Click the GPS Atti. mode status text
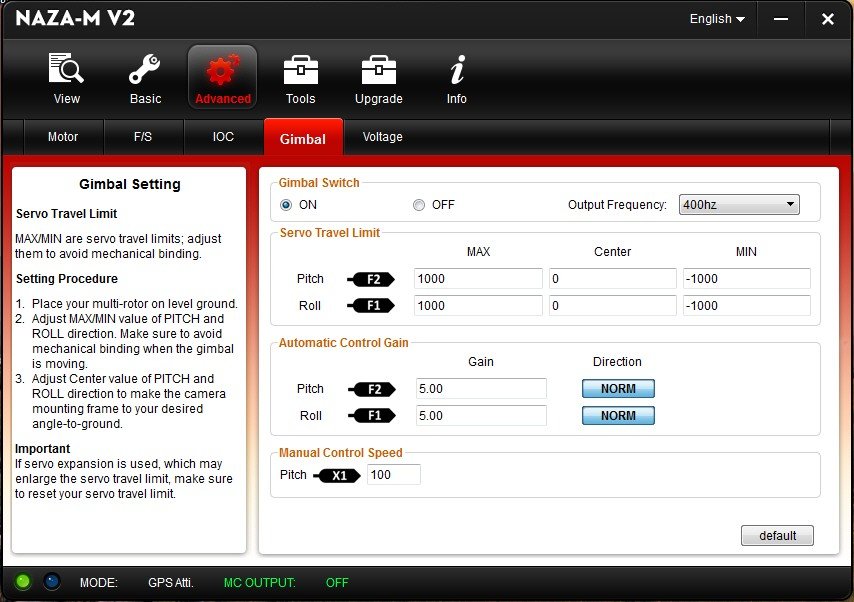Screen dimensions: 854x602 click(170, 582)
